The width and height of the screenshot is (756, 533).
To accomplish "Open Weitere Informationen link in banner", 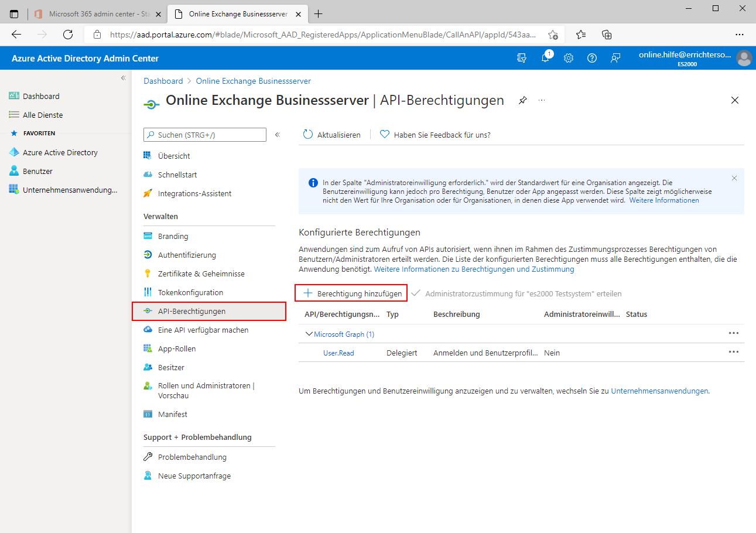I will pyautogui.click(x=664, y=200).
